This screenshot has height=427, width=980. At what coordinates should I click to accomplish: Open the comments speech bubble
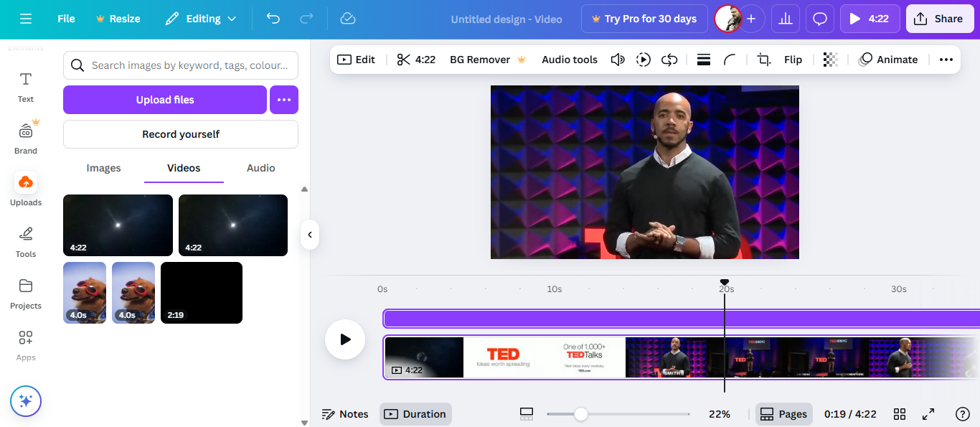pos(820,19)
